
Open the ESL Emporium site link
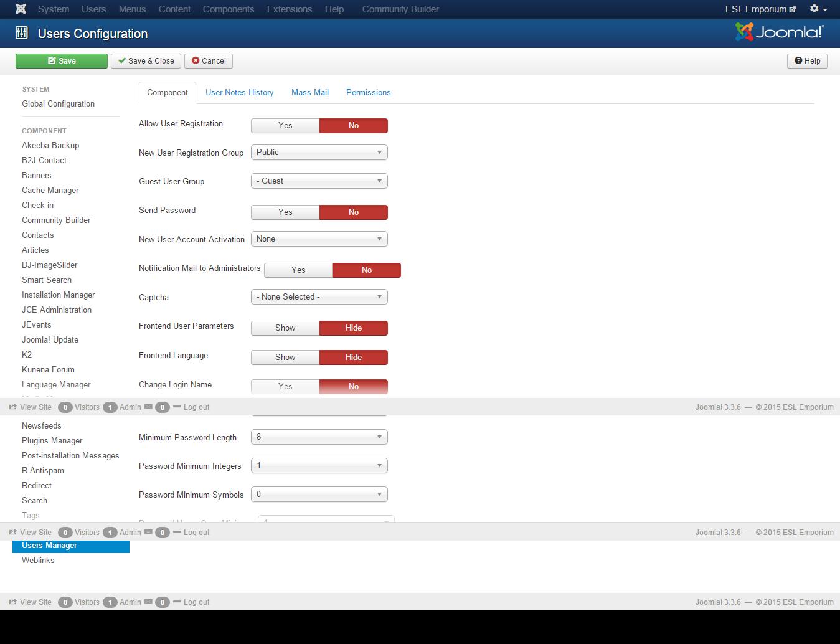pos(760,9)
